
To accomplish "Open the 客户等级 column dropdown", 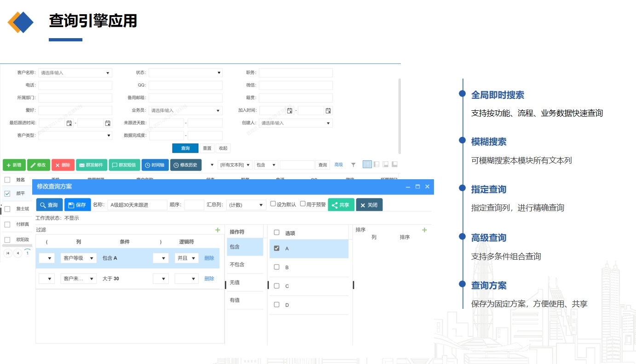I will coord(78,258).
